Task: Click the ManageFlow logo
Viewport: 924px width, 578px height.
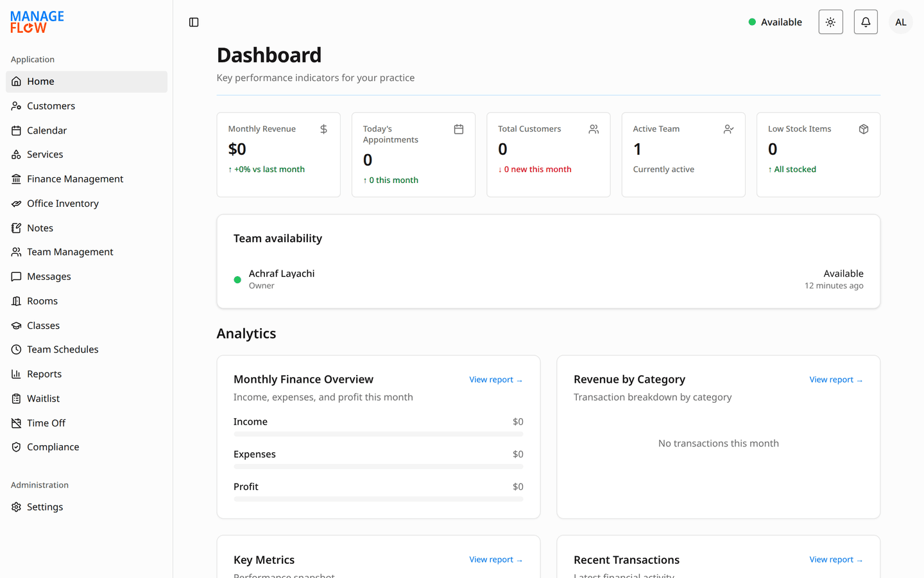Action: pos(37,22)
